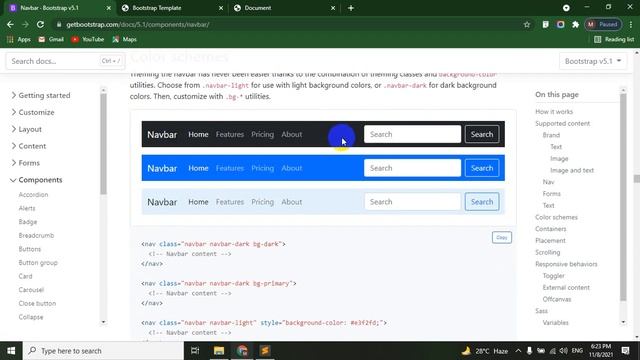Viewport: 640px width, 360px height.
Task: Click the address bar URL
Action: 138,24
